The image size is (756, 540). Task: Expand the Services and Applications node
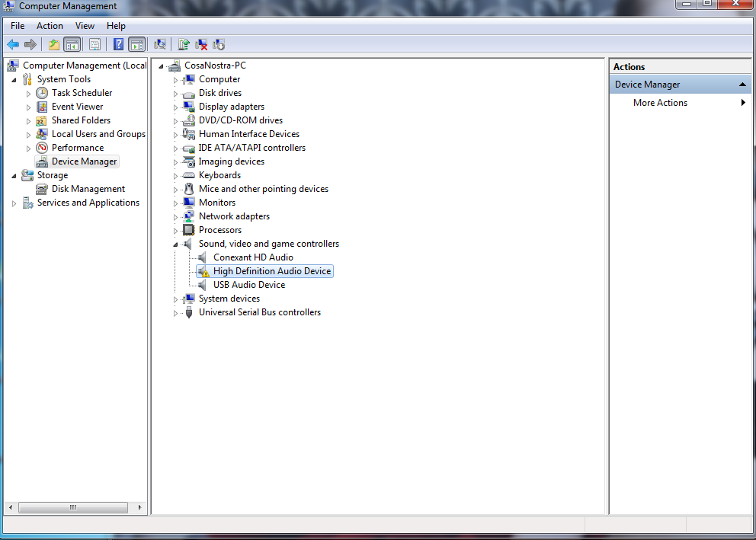(13, 202)
